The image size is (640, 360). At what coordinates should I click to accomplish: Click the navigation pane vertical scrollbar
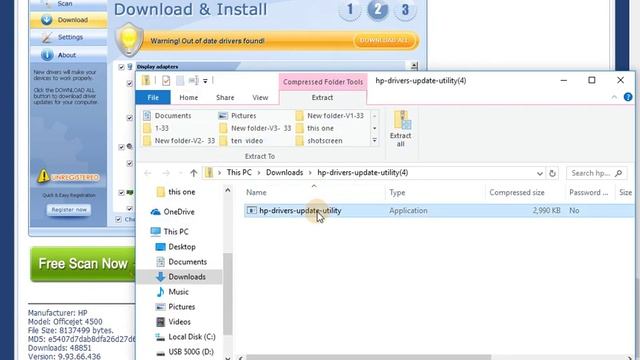pyautogui.click(x=227, y=294)
